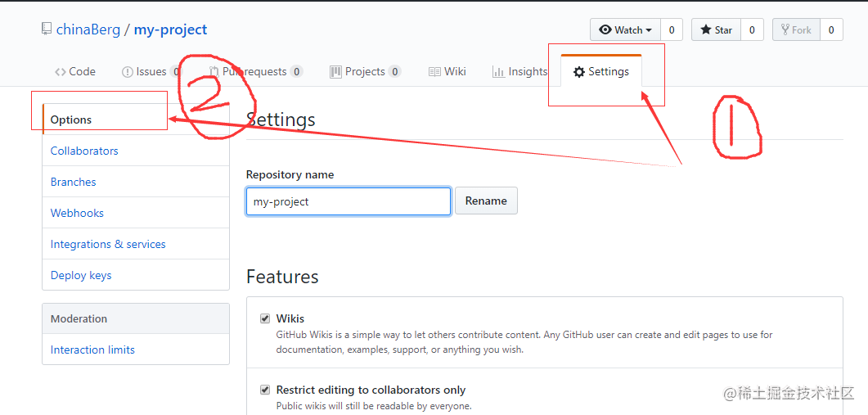Click the Moderation sidebar header
The width and height of the screenshot is (868, 415).
pos(135,318)
